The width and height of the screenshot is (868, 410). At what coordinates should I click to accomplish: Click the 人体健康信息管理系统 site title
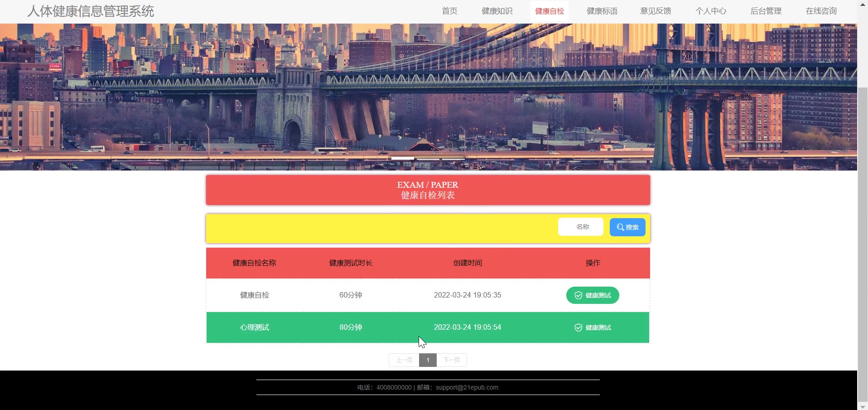coord(91,11)
